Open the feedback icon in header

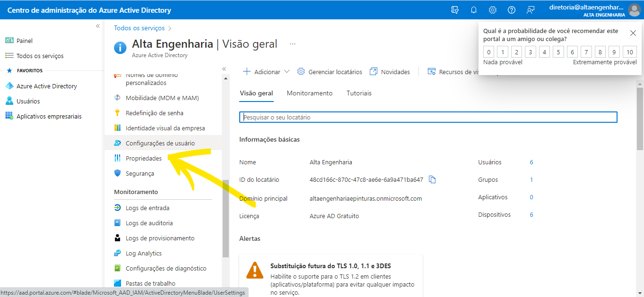click(x=531, y=10)
